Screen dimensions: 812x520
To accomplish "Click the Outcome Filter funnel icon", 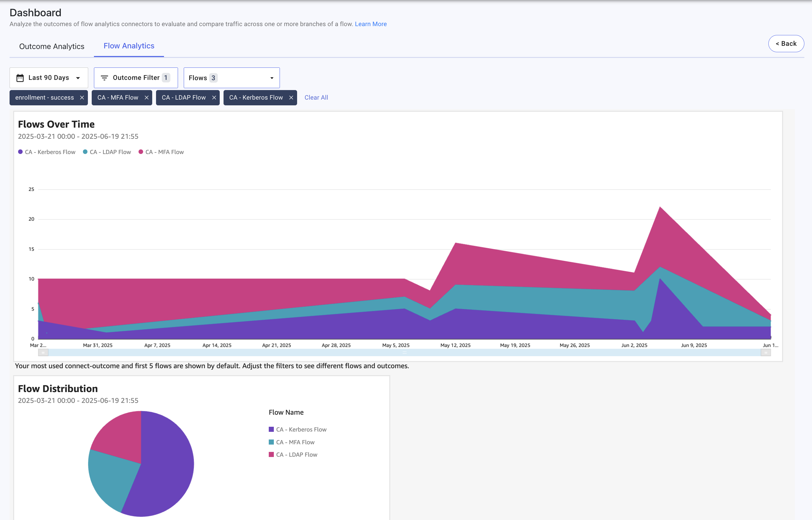I will click(104, 78).
